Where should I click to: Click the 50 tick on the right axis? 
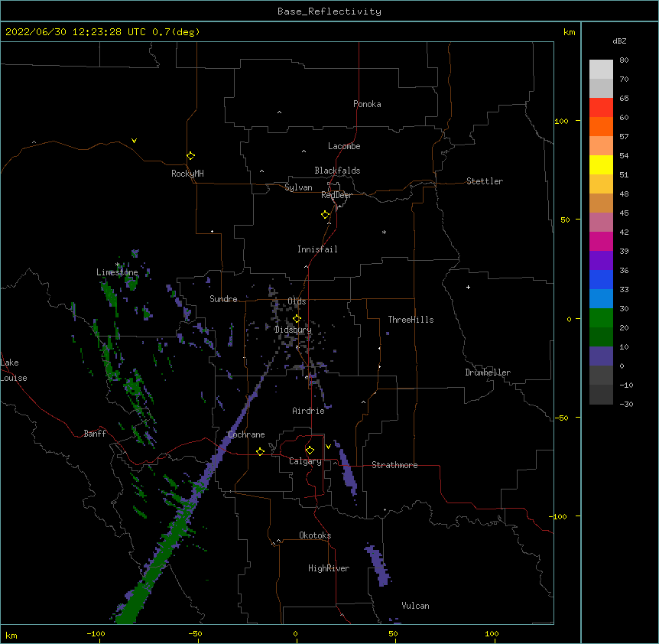(x=565, y=220)
